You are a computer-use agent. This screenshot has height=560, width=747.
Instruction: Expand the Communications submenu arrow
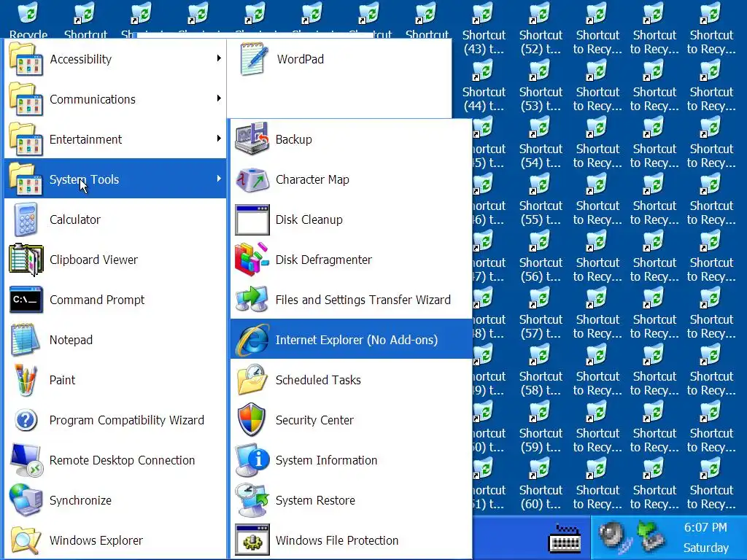[x=219, y=98]
